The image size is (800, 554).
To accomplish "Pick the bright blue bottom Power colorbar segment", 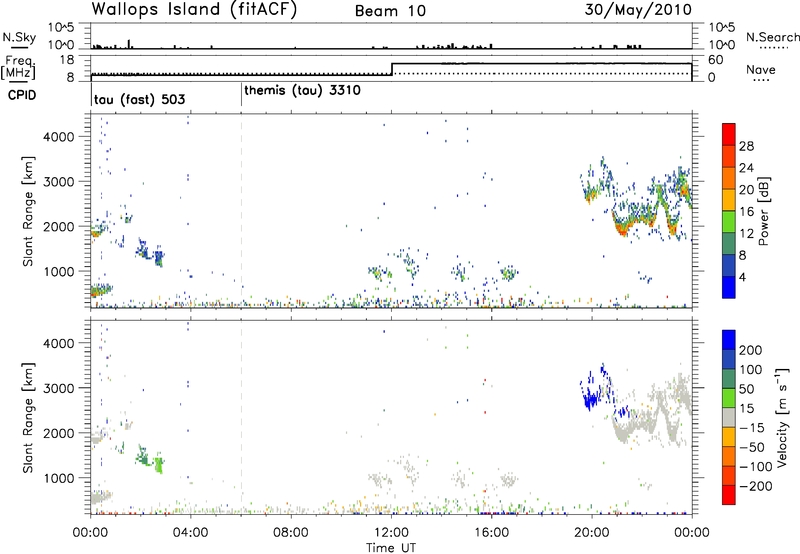I will [729, 287].
